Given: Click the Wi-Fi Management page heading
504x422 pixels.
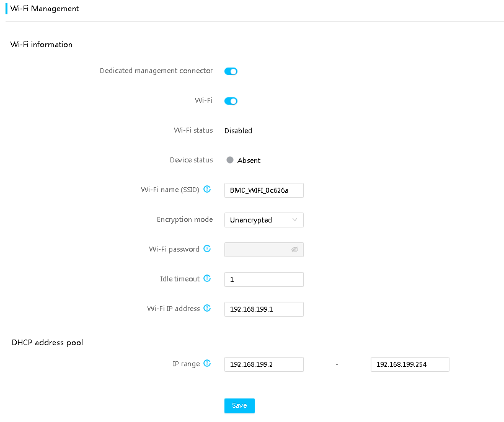Looking at the screenshot, I should tap(45, 9).
